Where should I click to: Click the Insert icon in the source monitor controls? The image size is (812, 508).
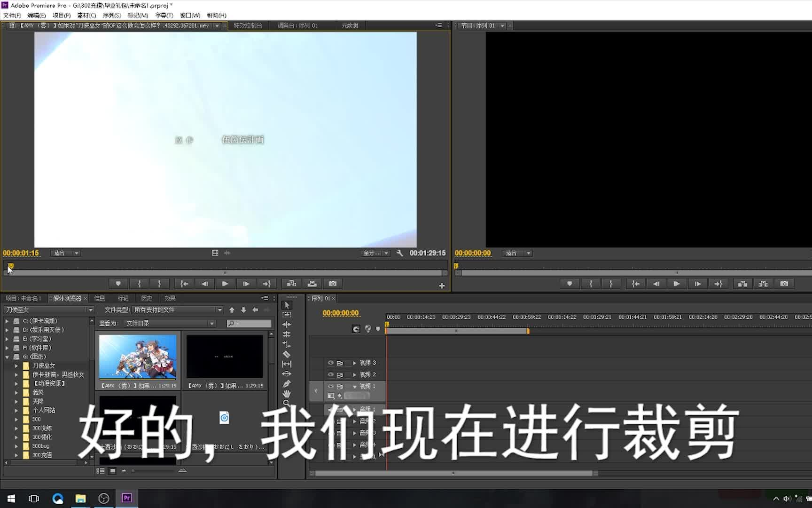291,283
